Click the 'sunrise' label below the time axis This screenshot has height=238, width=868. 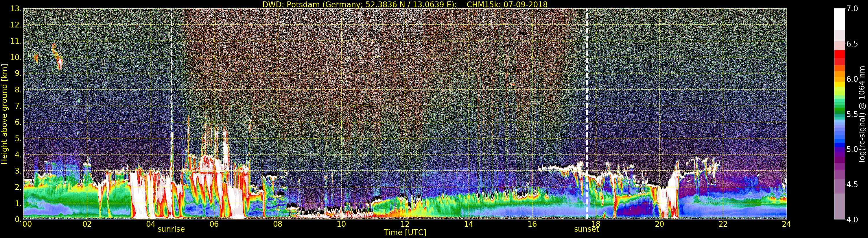click(x=171, y=229)
